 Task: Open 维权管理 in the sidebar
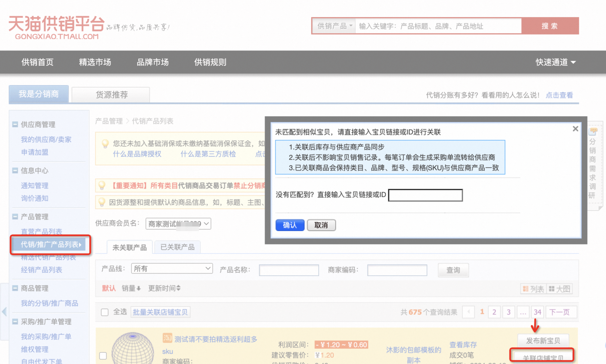pyautogui.click(x=34, y=349)
